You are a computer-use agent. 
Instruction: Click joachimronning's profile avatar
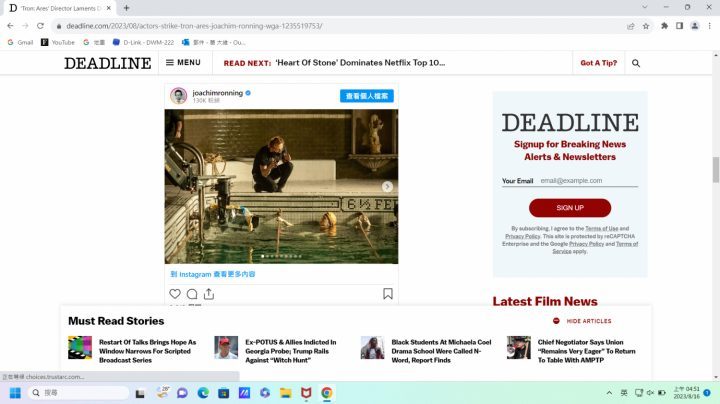(179, 96)
